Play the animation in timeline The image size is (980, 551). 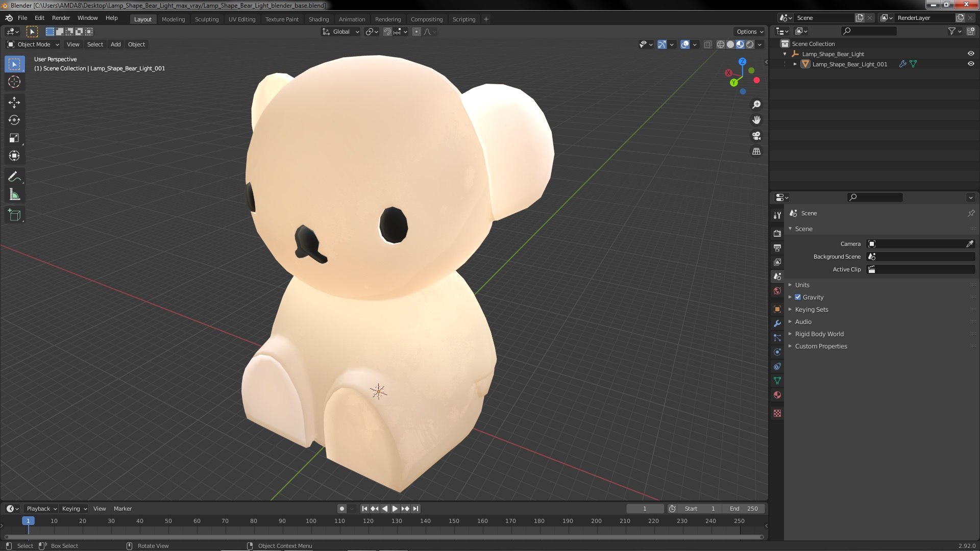coord(395,509)
